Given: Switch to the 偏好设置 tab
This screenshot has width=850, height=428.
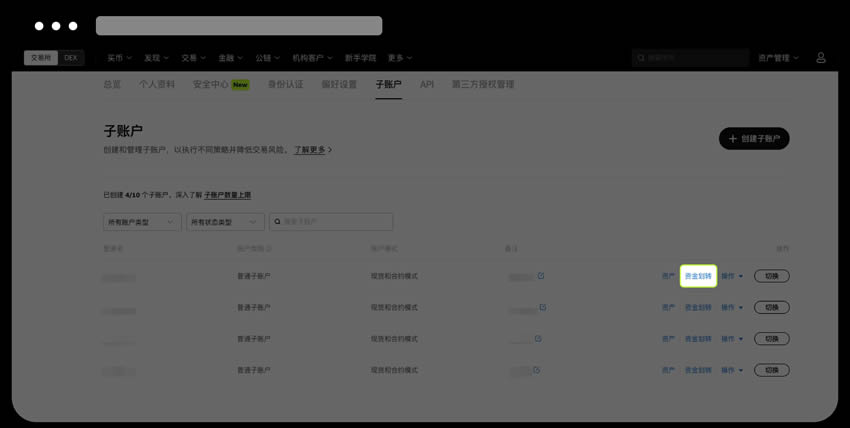Looking at the screenshot, I should click(339, 85).
